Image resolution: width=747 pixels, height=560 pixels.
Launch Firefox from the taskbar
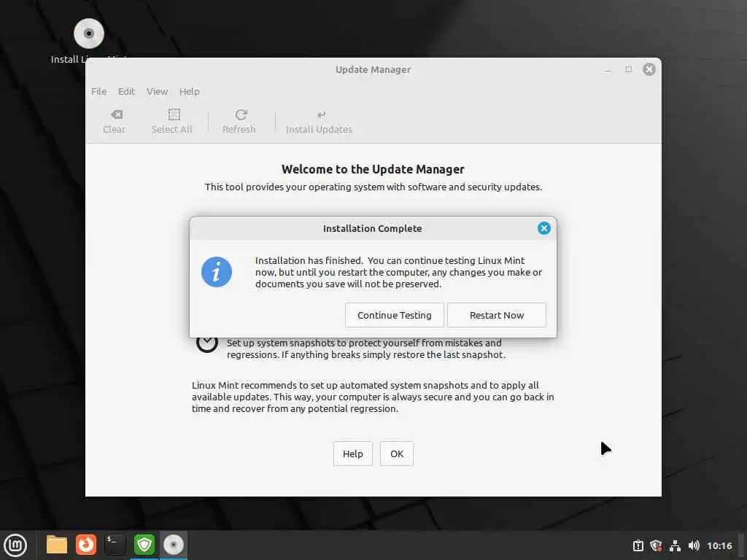coord(86,545)
